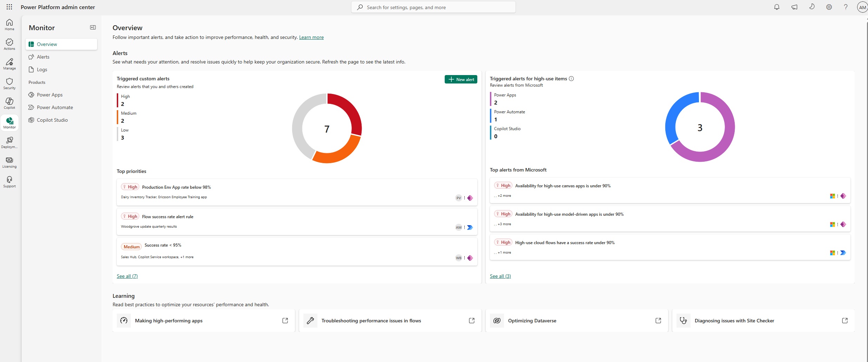Switch to the Alerts page
Screen dimensions: 868x362
(x=43, y=56)
